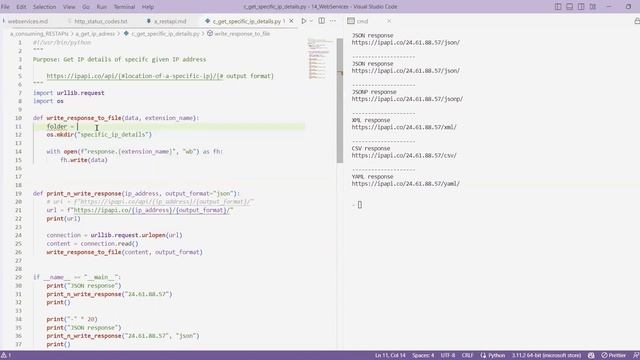
Task: Place cursor on 'import urllib.request' line
Action: coord(69,93)
